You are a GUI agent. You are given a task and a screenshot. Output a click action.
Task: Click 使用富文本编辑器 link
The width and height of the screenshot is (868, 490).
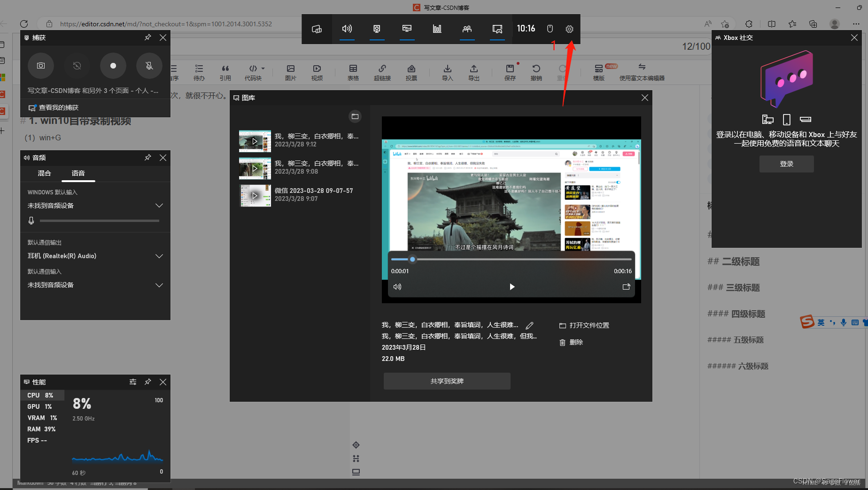[x=642, y=73]
